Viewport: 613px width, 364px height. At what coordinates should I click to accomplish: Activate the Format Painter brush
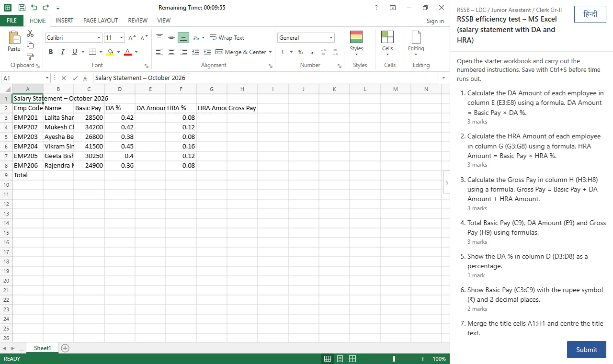30,57
